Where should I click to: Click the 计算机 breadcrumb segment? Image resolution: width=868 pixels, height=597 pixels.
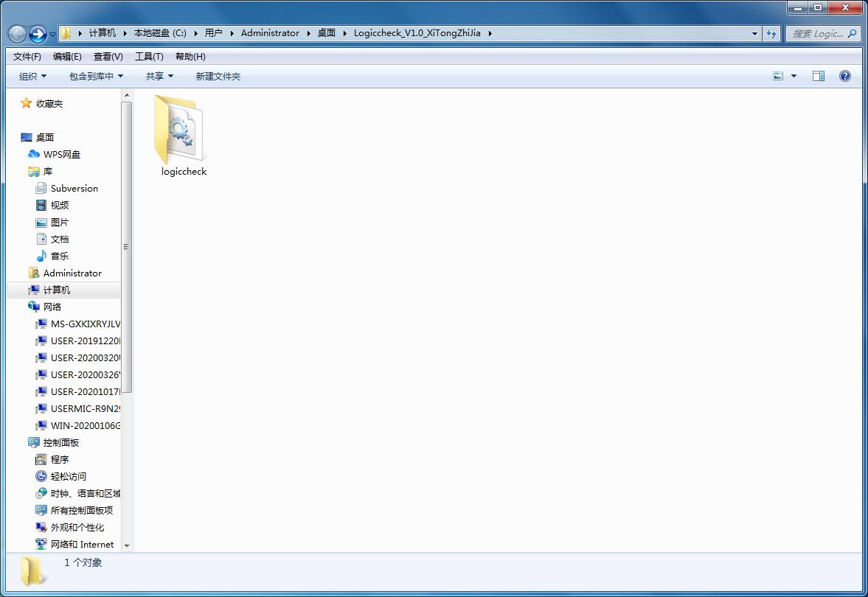(103, 33)
